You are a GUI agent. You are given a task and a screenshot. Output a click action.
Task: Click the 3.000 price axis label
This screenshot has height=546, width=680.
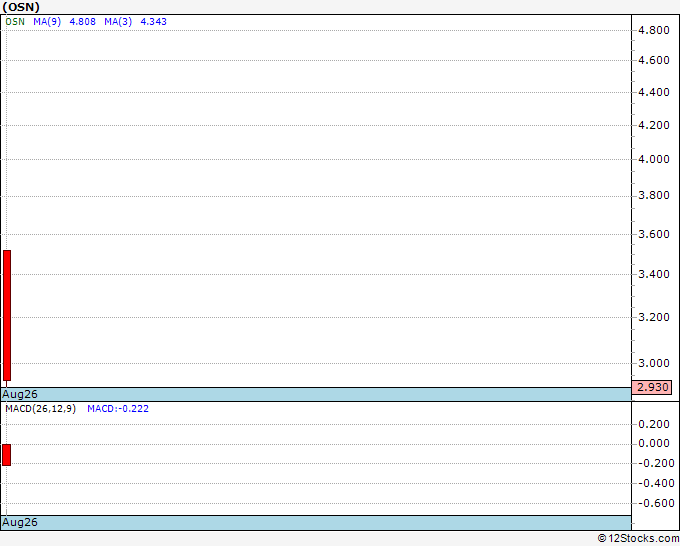tap(654, 363)
